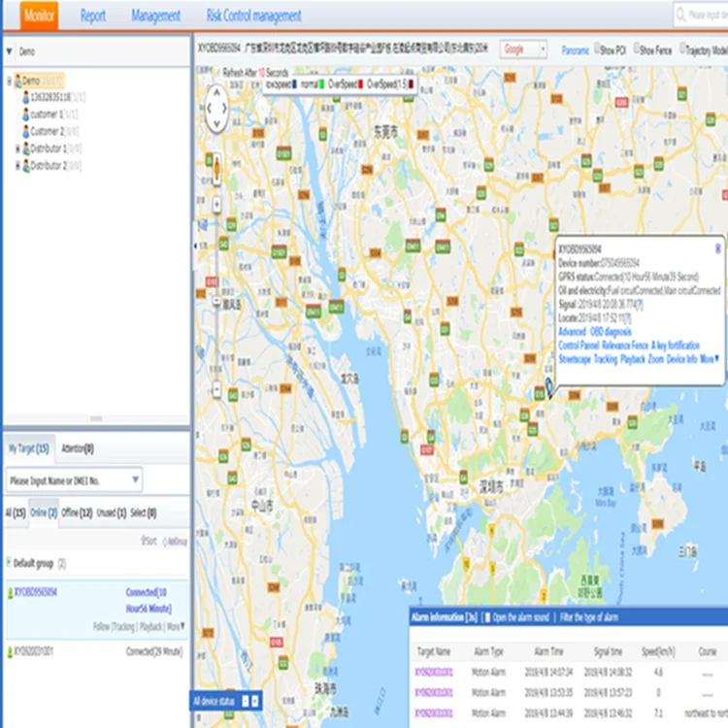
Task: Click the customer 1 user icon
Action: 24,114
